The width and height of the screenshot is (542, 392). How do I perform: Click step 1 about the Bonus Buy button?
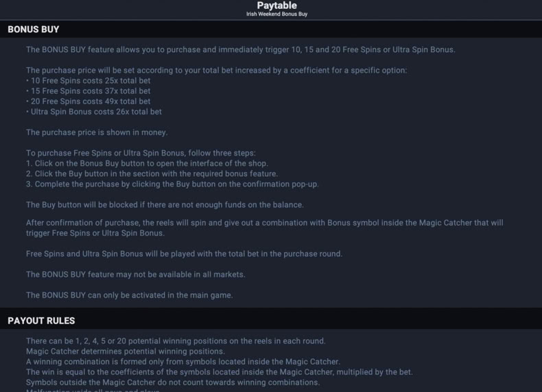click(147, 163)
